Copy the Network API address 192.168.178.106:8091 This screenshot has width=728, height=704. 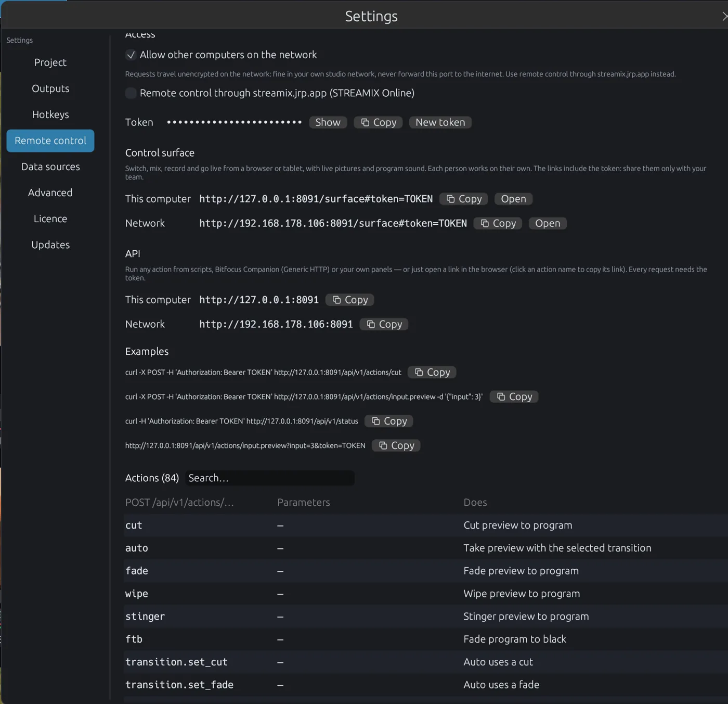[384, 324]
